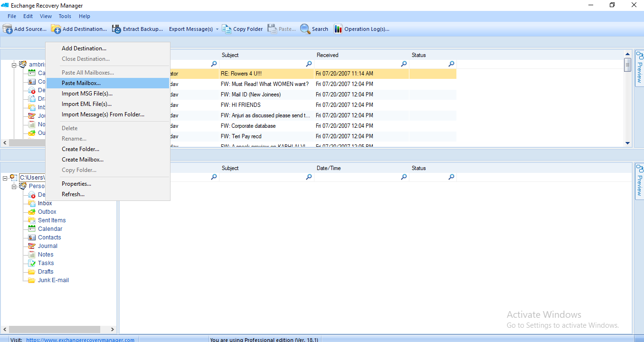
Task: Choose Create Folder... from context menu
Action: [x=108, y=149]
